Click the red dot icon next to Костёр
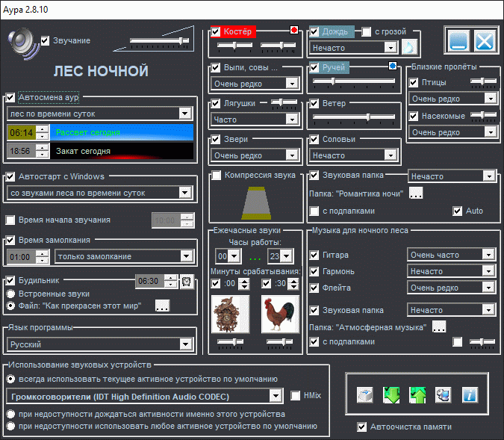504x440 pixels. [x=294, y=31]
